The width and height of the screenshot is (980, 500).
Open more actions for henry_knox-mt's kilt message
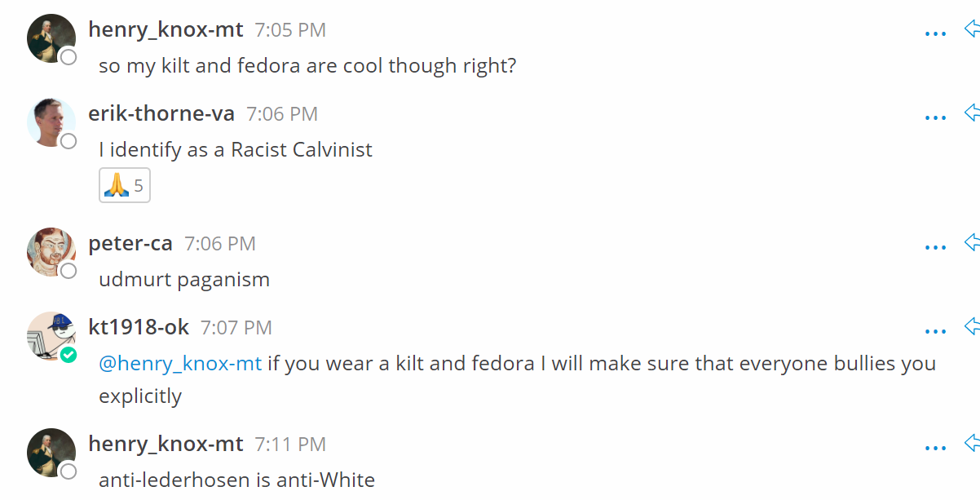point(935,34)
